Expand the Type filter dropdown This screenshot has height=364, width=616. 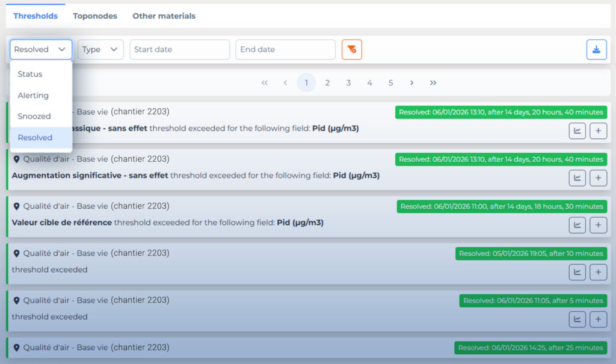pos(100,49)
